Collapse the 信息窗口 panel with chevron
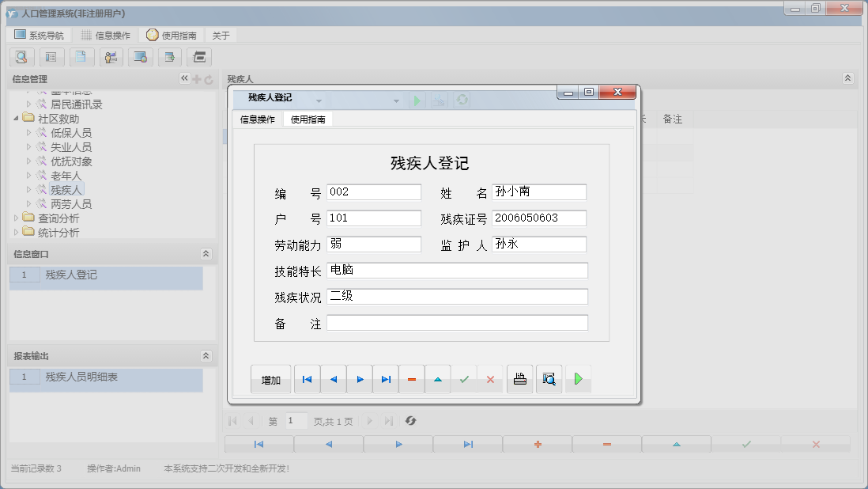 pyautogui.click(x=206, y=254)
